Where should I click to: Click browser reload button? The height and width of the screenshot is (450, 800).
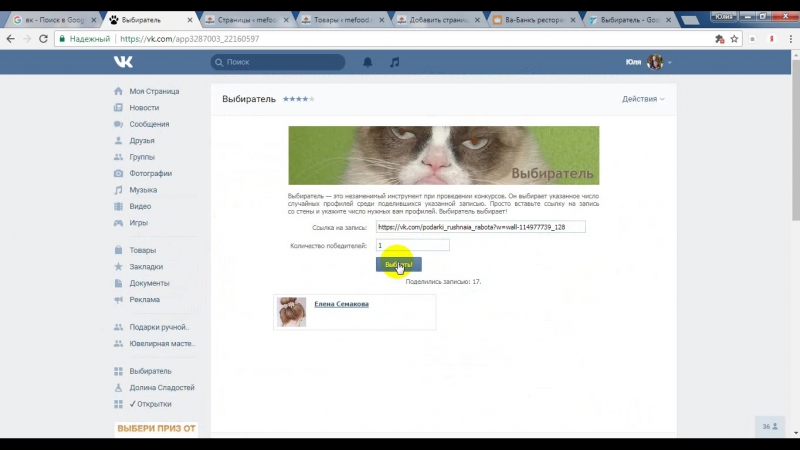tap(43, 38)
